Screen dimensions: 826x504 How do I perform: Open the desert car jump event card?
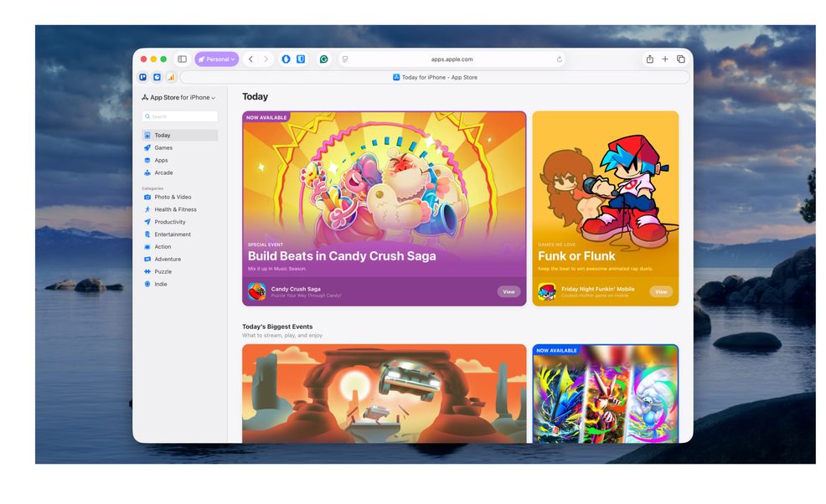click(384, 393)
